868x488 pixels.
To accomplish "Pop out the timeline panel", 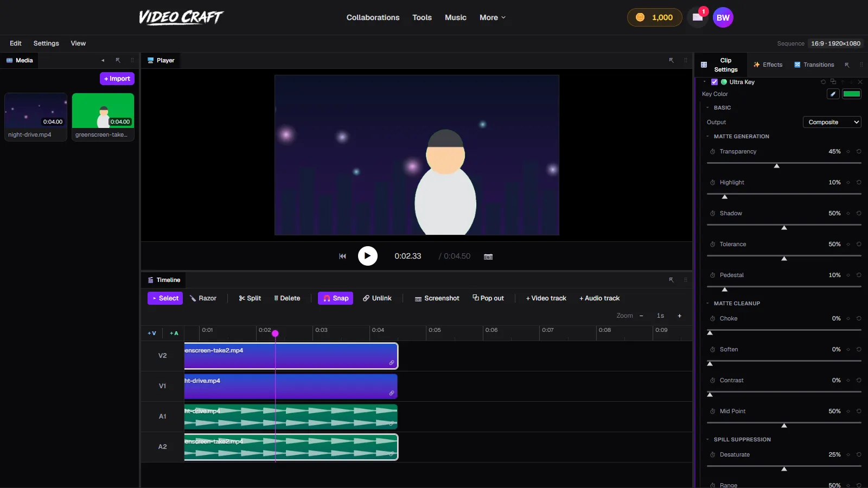I will pos(488,298).
